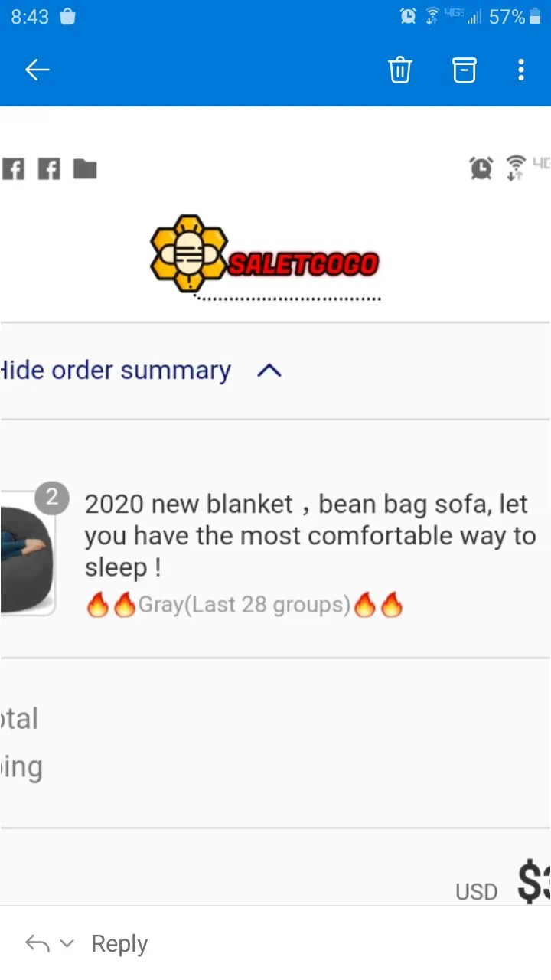The height and width of the screenshot is (980, 551).
Task: Expand the reply options chevron
Action: pyautogui.click(x=67, y=944)
